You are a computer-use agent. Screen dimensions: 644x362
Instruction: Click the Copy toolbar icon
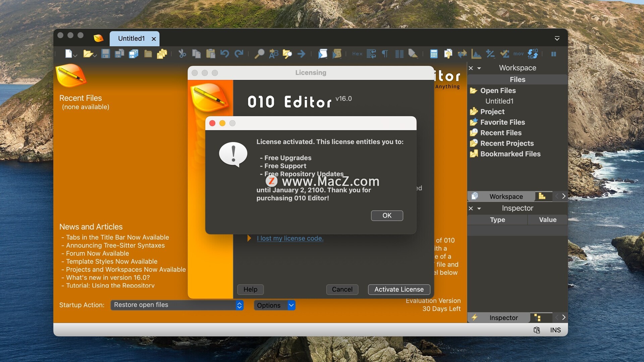click(196, 54)
